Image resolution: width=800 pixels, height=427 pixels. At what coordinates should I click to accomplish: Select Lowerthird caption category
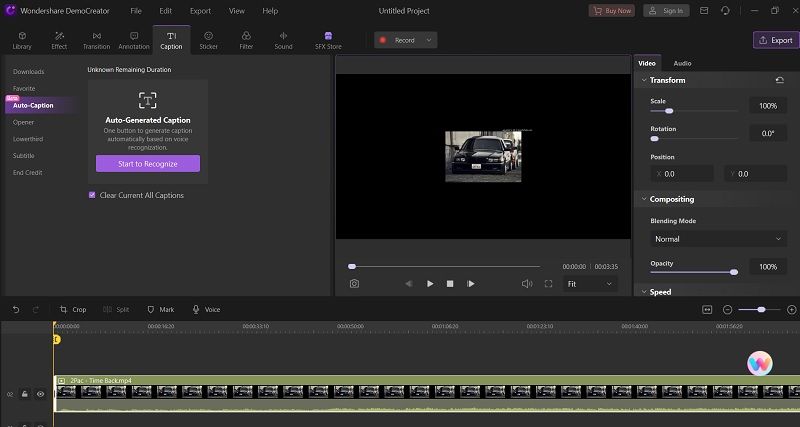click(x=28, y=139)
